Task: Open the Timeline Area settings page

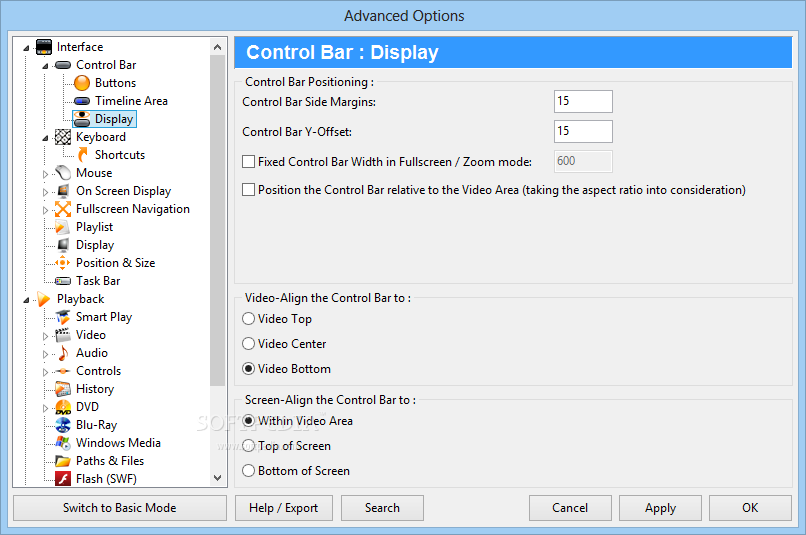Action: pyautogui.click(x=131, y=101)
